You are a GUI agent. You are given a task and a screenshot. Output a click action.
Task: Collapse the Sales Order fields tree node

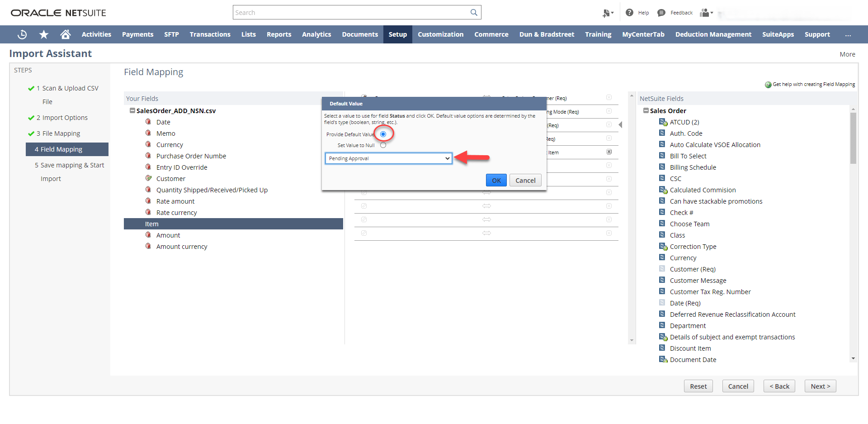[x=646, y=110]
